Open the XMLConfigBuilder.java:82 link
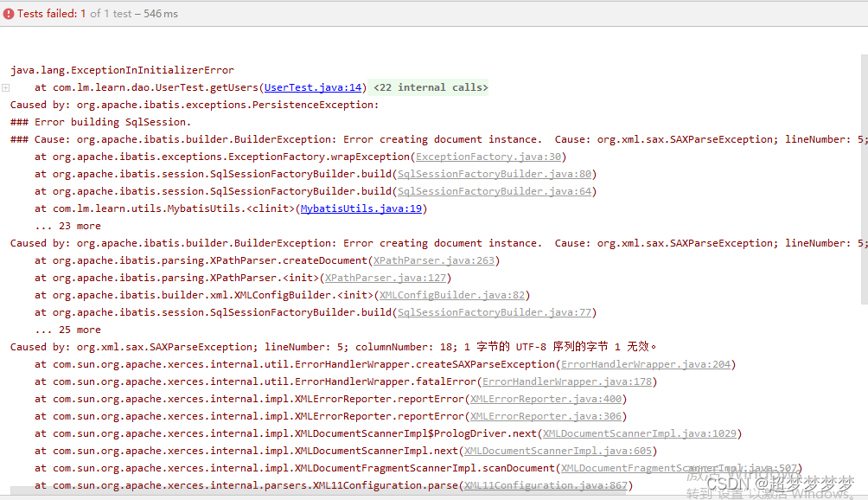This screenshot has height=500, width=868. click(451, 295)
